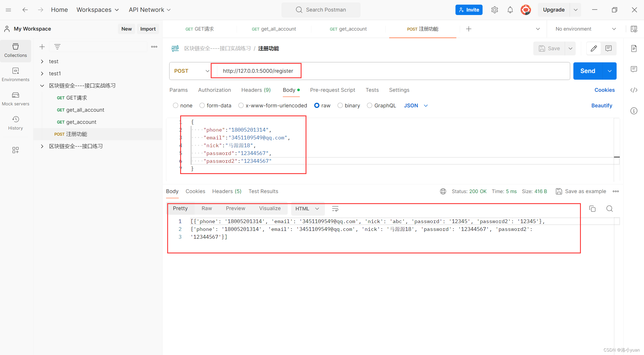This screenshot has width=644, height=355.
Task: Open Collections in the sidebar
Action: pos(16,51)
